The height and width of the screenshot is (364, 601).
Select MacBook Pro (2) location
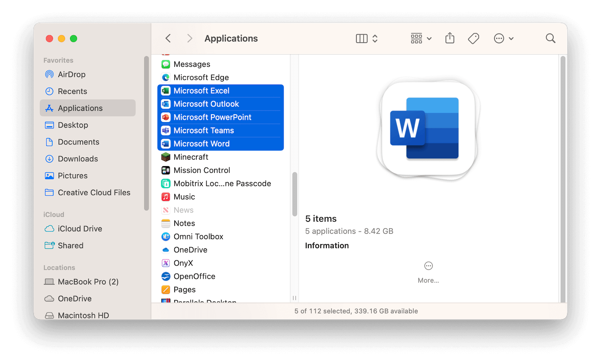[x=88, y=282]
